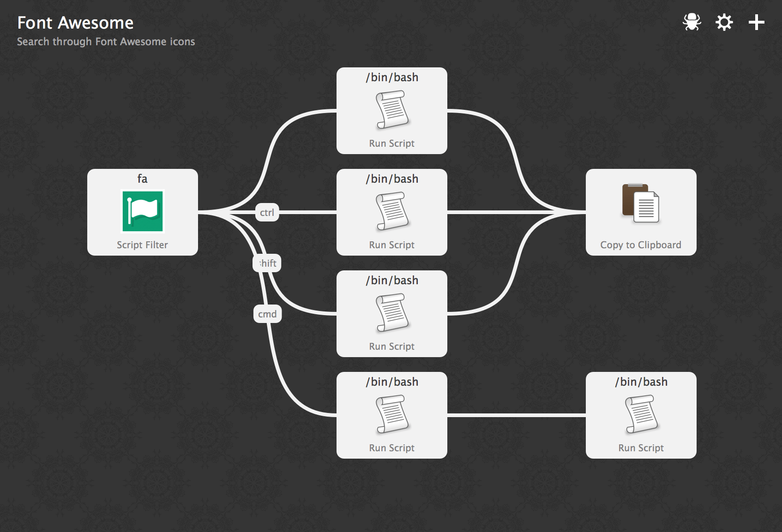
Task: Click the 'Copy to Clipboard' text label
Action: pyautogui.click(x=641, y=245)
